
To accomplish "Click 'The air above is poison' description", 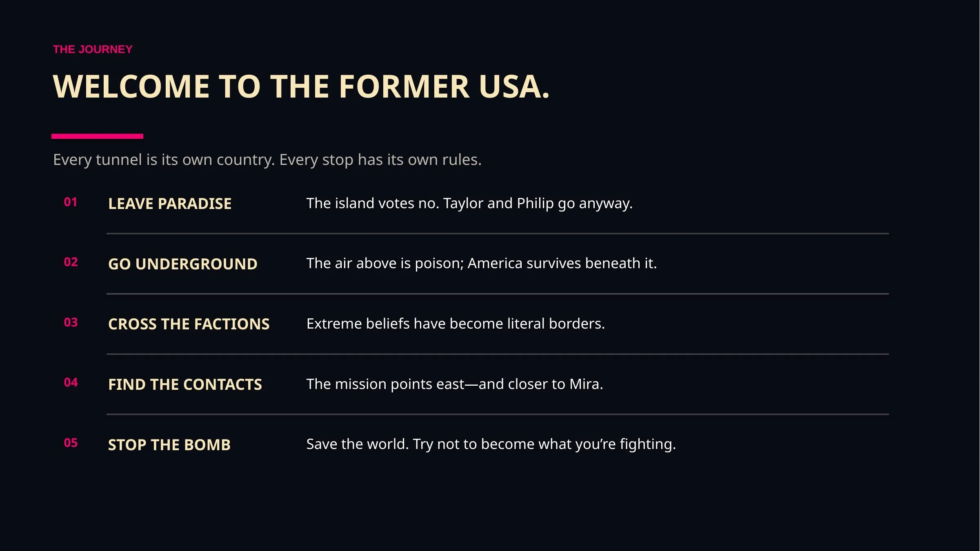I will point(482,263).
